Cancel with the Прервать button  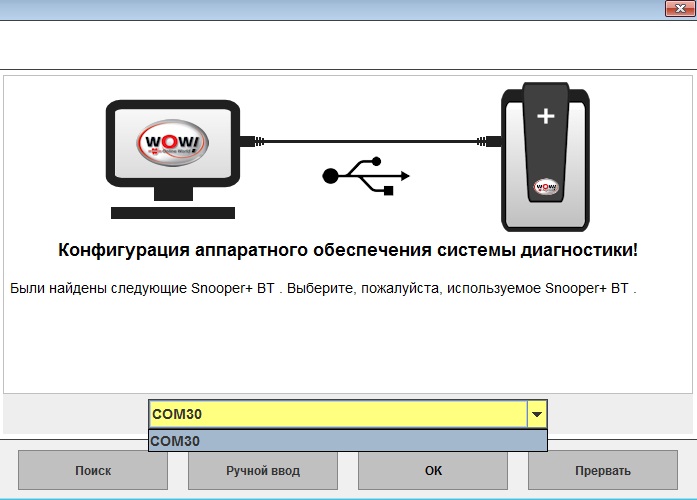coord(603,470)
